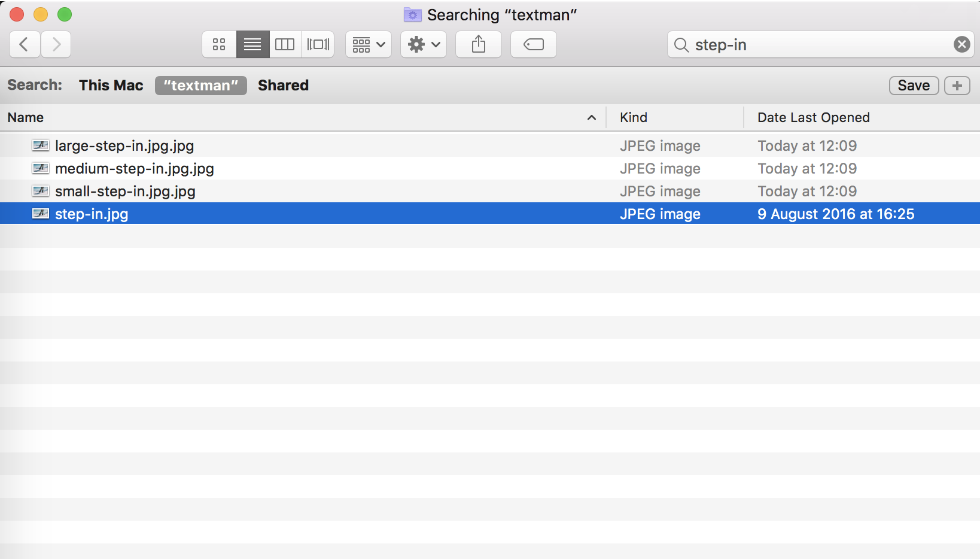Open the Share menu icon
The width and height of the screenshot is (980, 559).
tap(479, 45)
